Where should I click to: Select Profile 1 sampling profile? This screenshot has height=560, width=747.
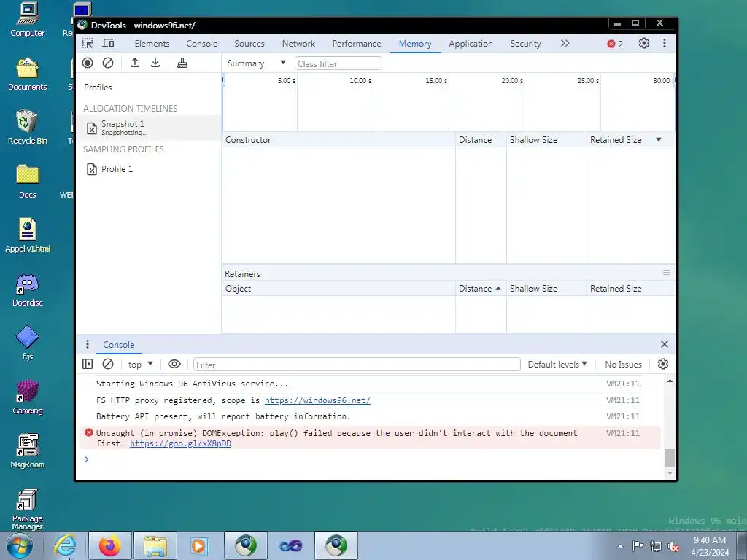149,169
